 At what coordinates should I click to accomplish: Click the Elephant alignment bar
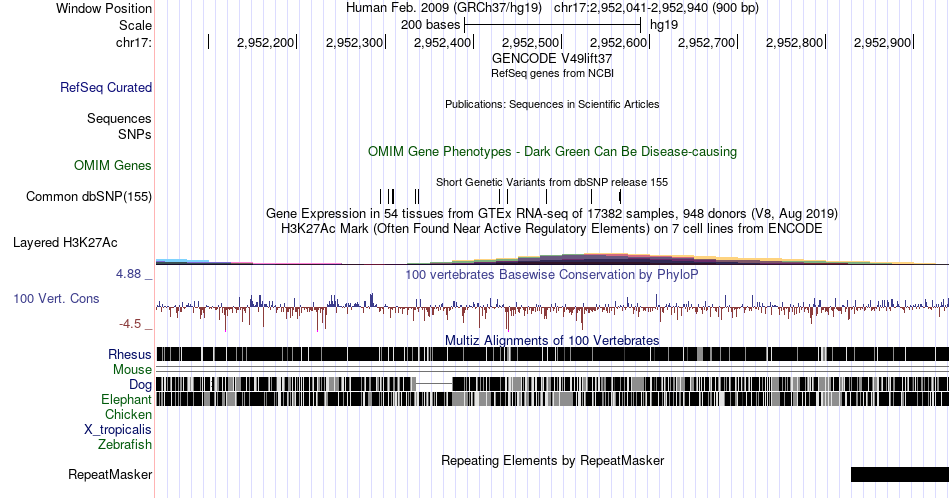tap(552, 399)
